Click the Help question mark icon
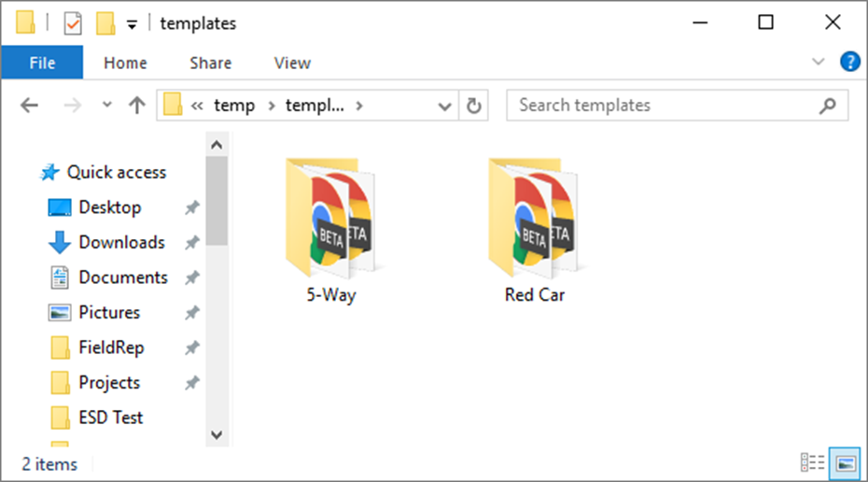Screen dimensions: 868x482 coord(849,63)
